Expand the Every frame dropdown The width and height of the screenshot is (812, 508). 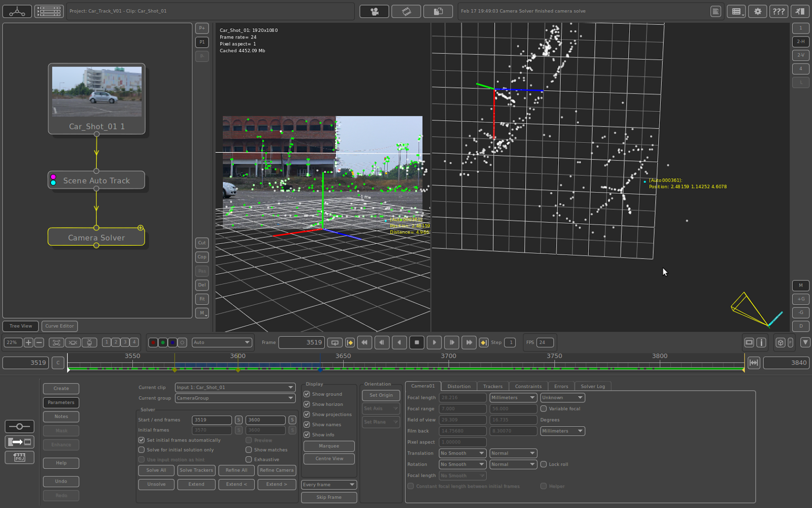329,485
